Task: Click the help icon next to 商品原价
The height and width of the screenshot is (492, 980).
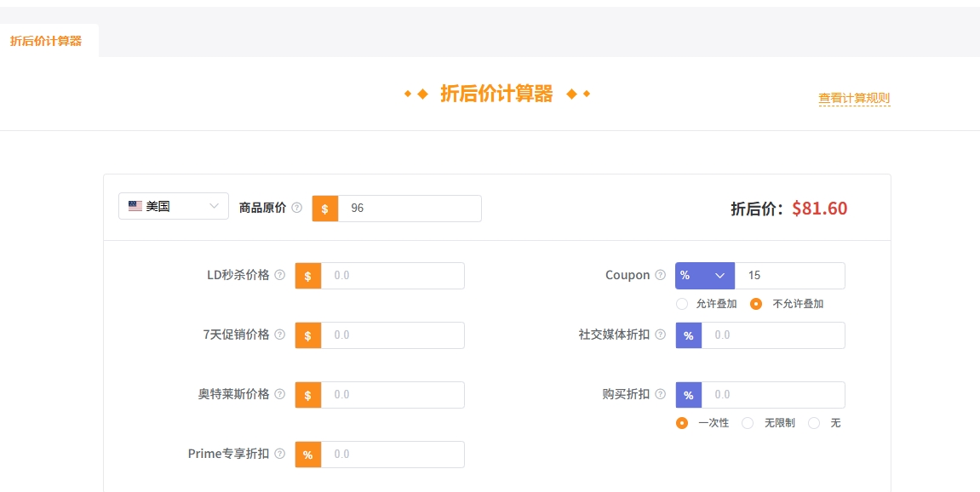Action: [x=297, y=208]
